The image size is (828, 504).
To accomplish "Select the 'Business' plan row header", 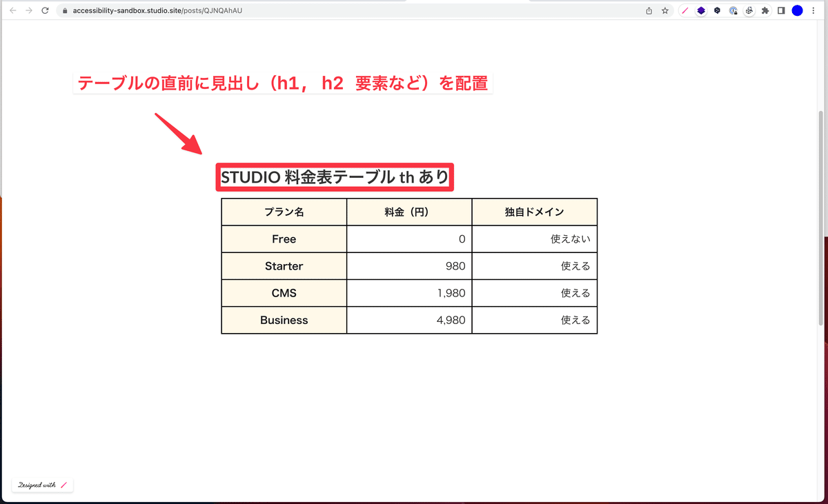I will (x=284, y=320).
